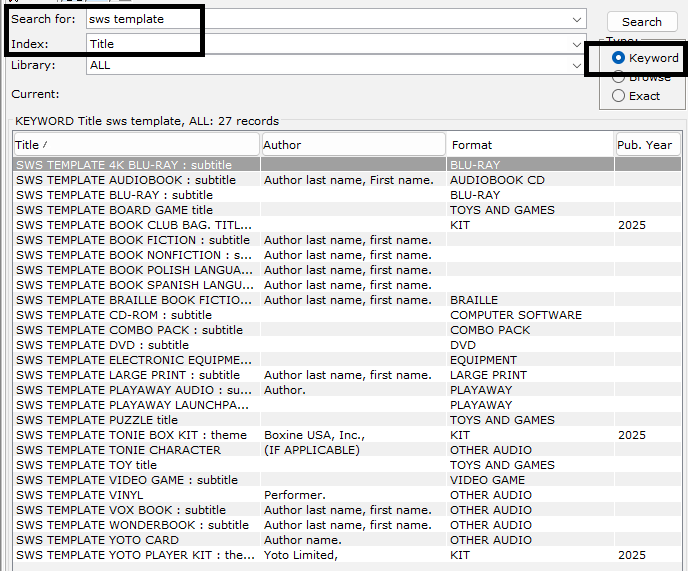Select the Keyword radio button

(619, 58)
